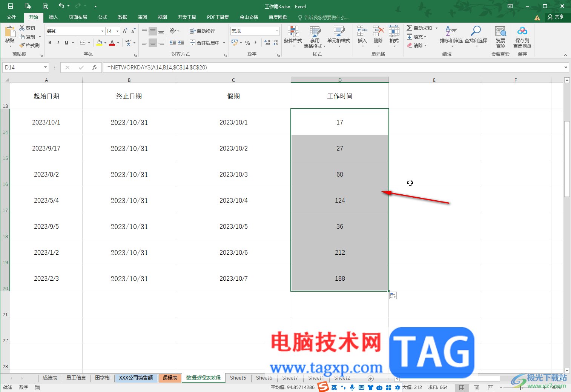Image resolution: width=571 pixels, height=392 pixels.
Task: Click the Copy button
Action: click(x=27, y=37)
